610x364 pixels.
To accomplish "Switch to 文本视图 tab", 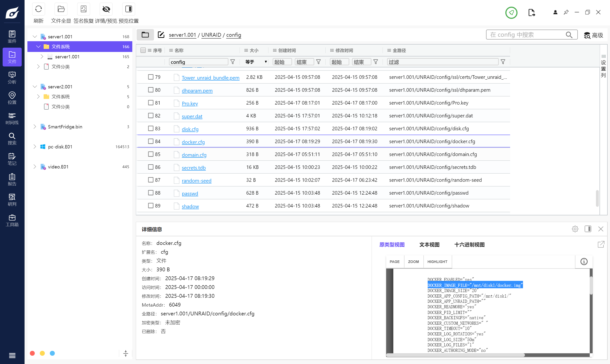I will pos(429,245).
